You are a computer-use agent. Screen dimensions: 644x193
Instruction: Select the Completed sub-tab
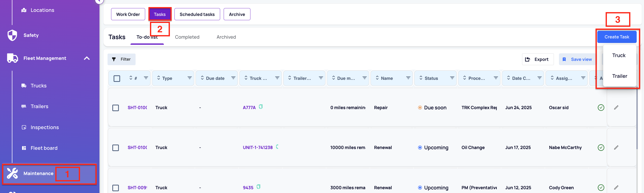pyautogui.click(x=187, y=37)
